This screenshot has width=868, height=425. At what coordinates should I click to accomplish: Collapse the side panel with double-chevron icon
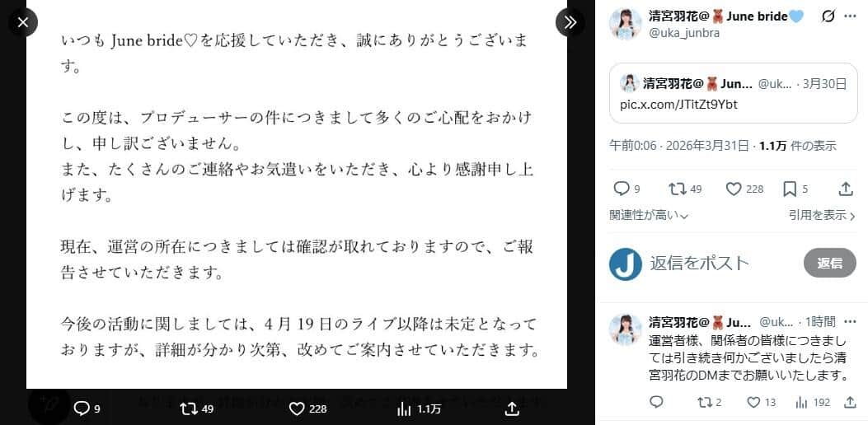tap(570, 23)
